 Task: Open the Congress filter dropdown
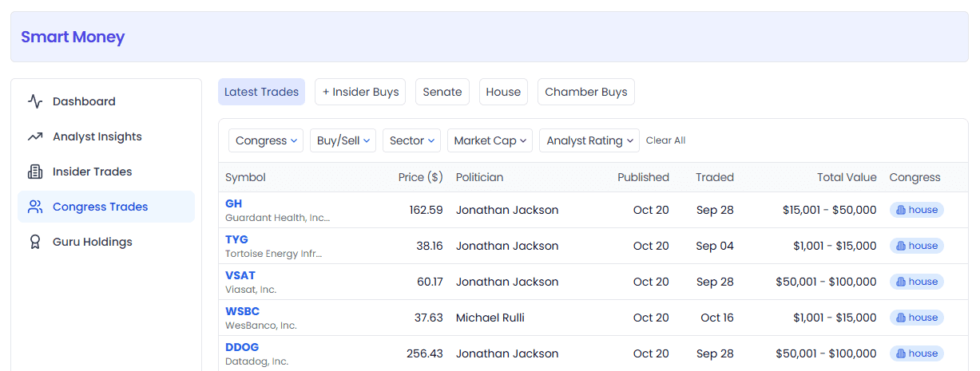coord(266,140)
